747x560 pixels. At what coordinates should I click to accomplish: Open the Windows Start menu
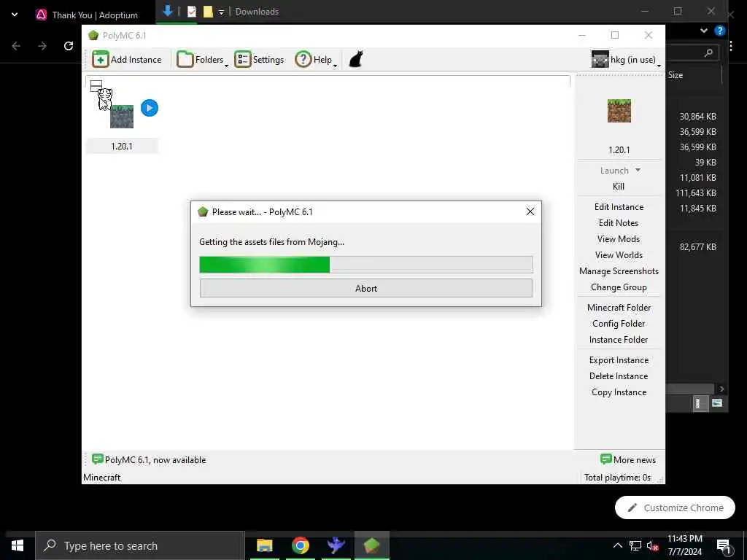pyautogui.click(x=18, y=545)
